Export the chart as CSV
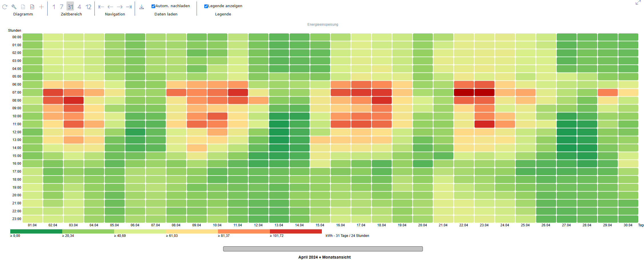The image size is (644, 260). point(23,7)
